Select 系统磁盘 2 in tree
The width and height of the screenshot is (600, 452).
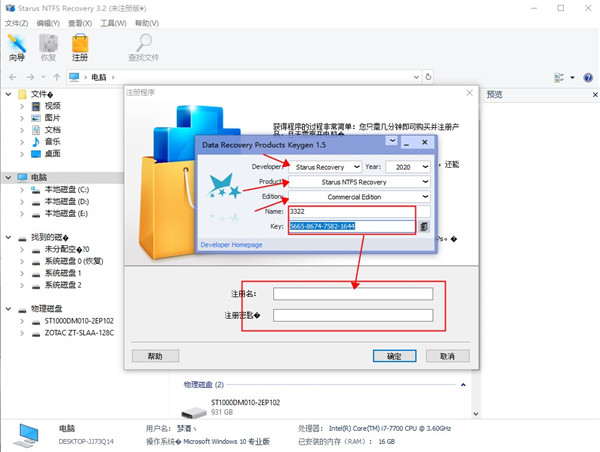tap(63, 285)
